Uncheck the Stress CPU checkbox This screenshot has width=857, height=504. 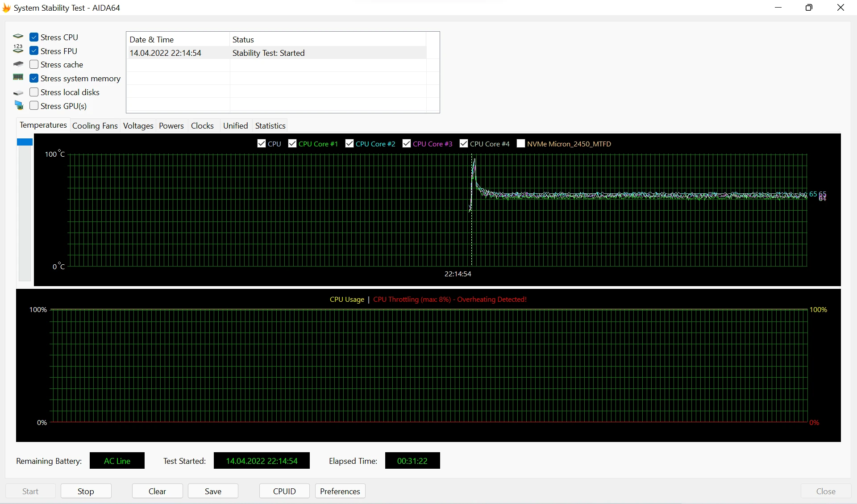[34, 37]
